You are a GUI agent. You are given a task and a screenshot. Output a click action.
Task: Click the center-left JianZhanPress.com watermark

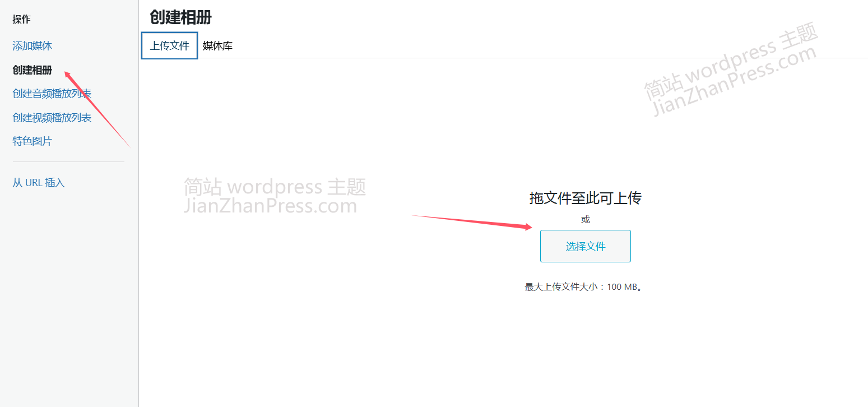[271, 206]
